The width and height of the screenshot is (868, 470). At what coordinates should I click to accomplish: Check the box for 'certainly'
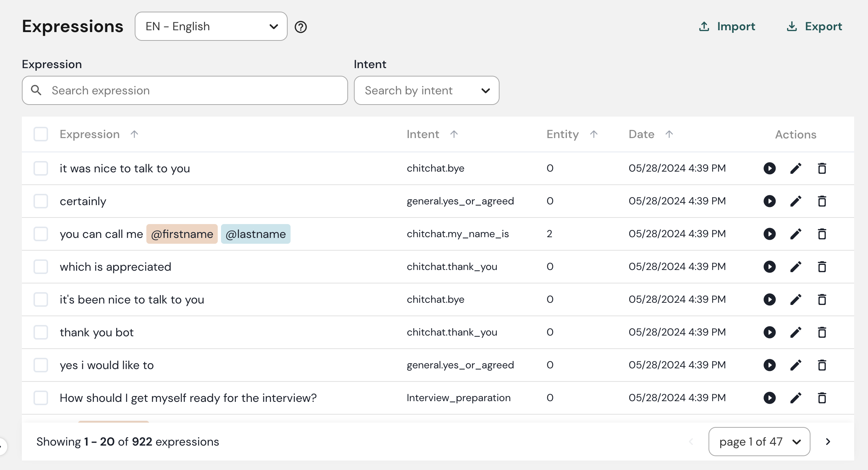tap(41, 201)
